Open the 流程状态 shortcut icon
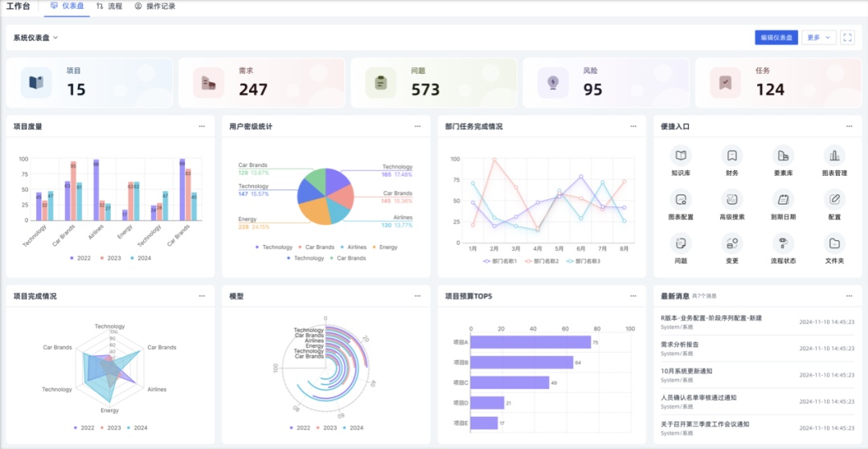Image resolution: width=868 pixels, height=449 pixels. pyautogui.click(x=783, y=243)
